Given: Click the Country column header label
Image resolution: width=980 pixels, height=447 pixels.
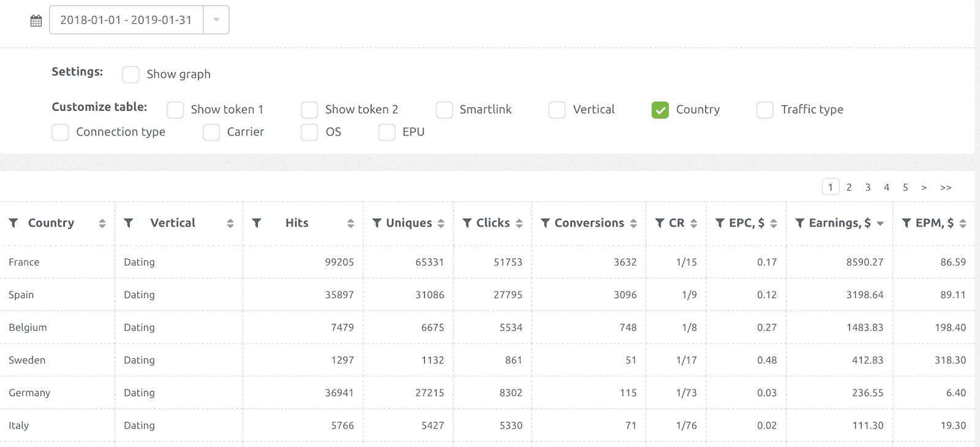Looking at the screenshot, I should [51, 223].
